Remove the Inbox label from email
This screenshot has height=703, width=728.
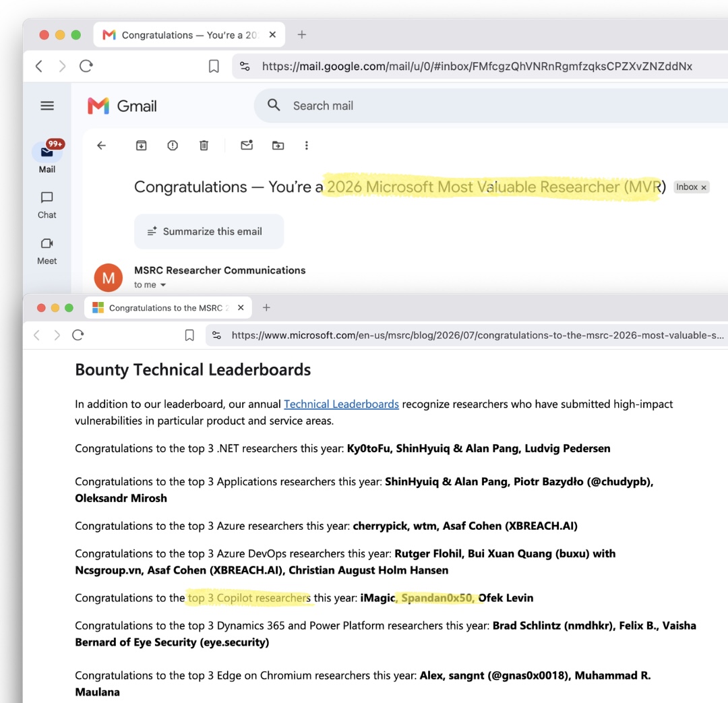point(704,187)
